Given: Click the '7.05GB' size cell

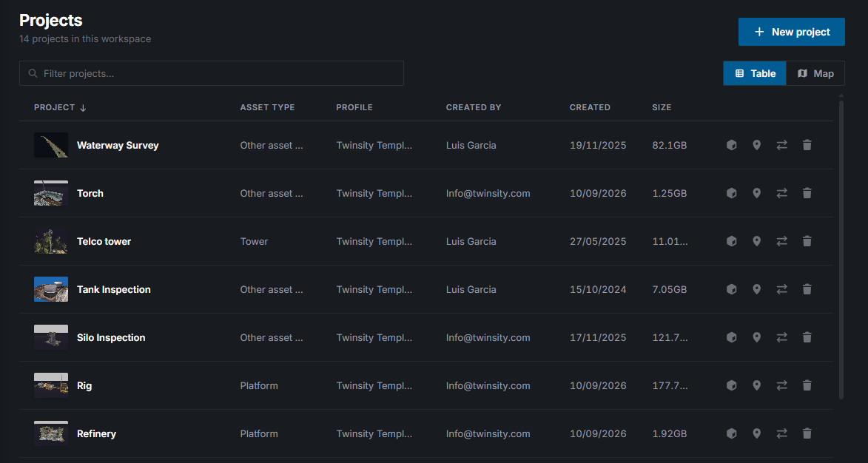Looking at the screenshot, I should point(669,289).
